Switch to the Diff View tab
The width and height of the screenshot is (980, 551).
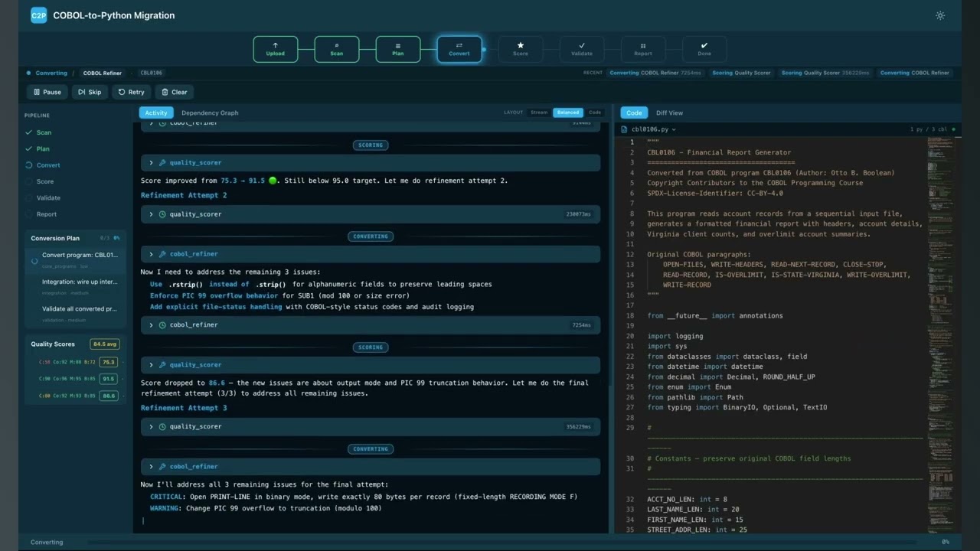669,112
